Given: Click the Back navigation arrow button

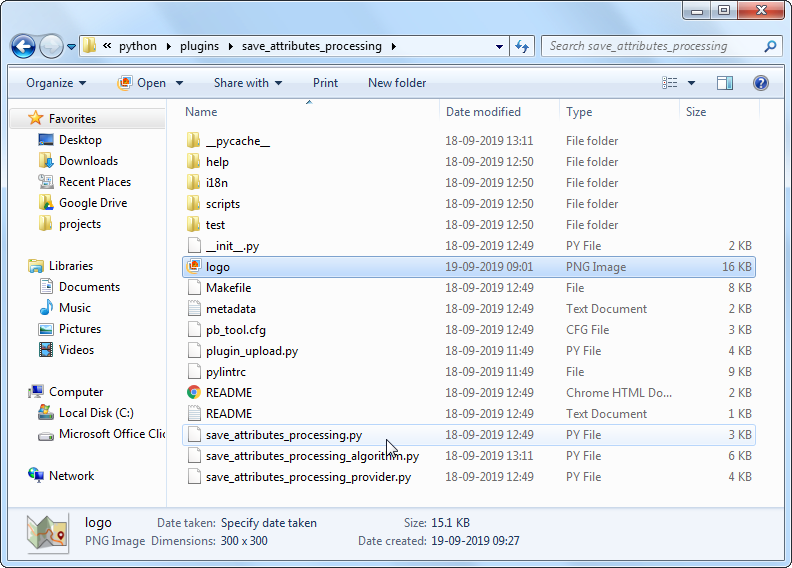Looking at the screenshot, I should pos(24,46).
